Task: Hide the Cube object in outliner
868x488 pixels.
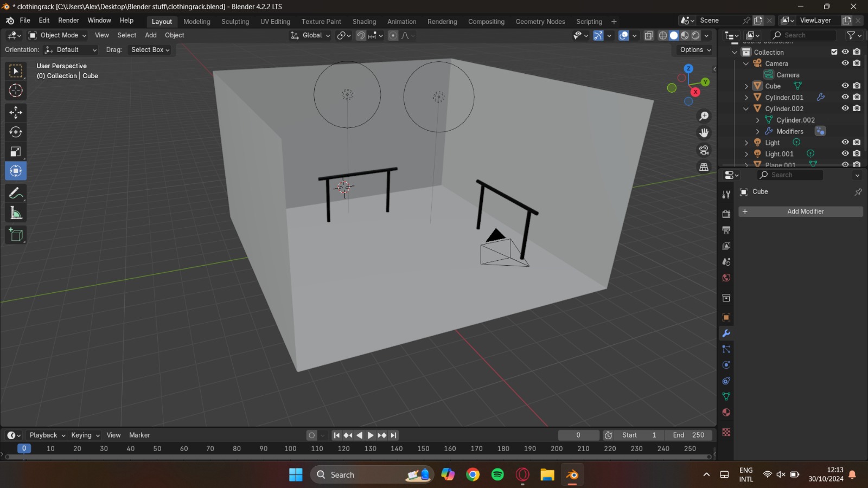Action: [x=845, y=86]
